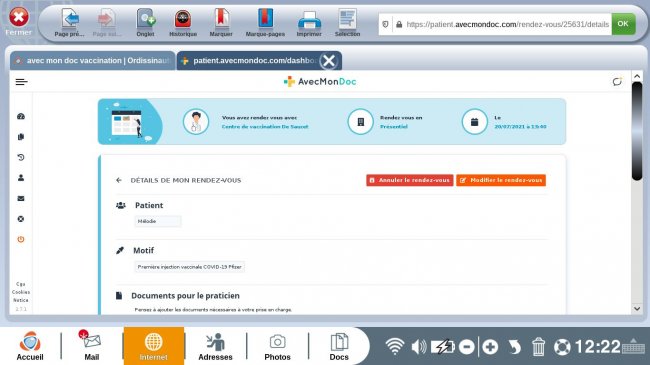The image size is (650, 365).
Task: Click the page scroll down arrow
Action: (637, 309)
